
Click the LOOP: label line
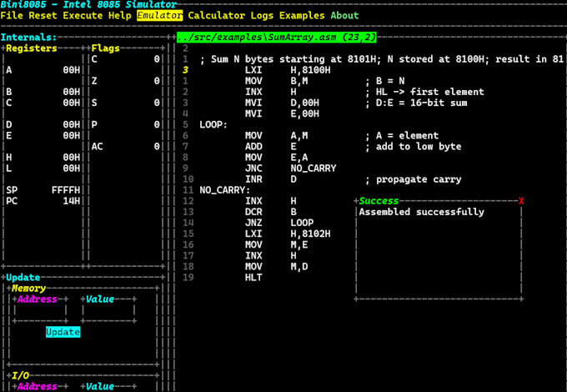click(x=213, y=125)
